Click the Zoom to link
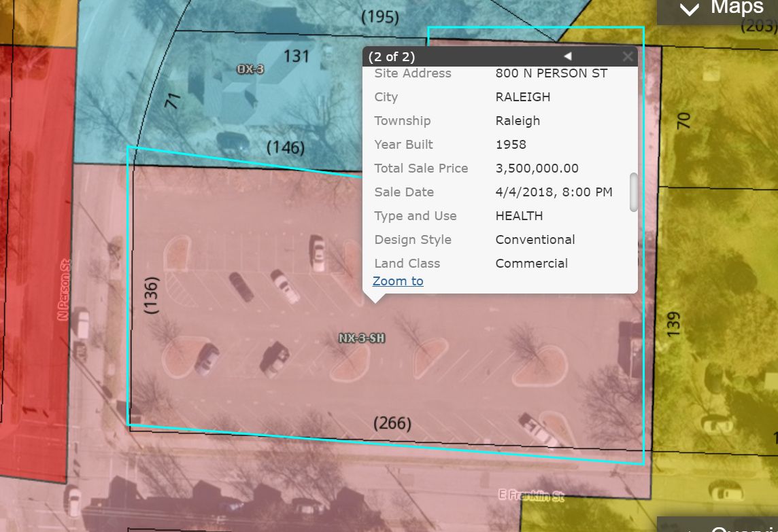Screen dimensions: 778x532 tap(398, 281)
